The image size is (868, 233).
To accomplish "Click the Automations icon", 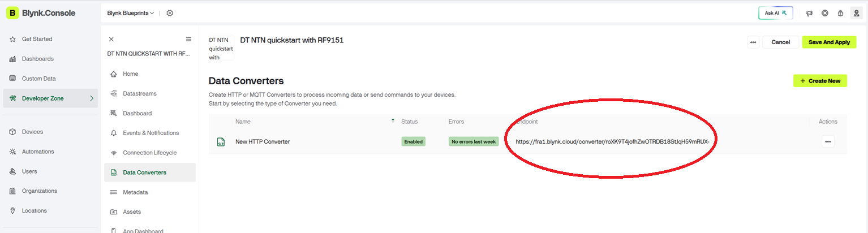I will tap(12, 152).
